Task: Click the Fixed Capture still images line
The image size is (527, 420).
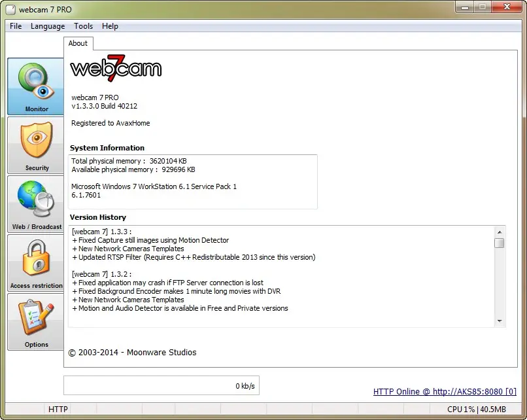Action: (x=150, y=240)
